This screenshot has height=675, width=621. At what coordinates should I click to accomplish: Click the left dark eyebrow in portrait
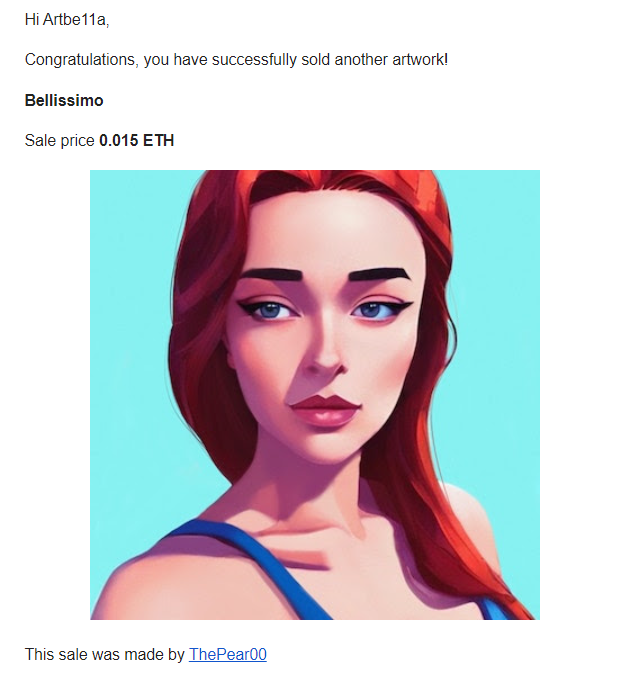275,274
